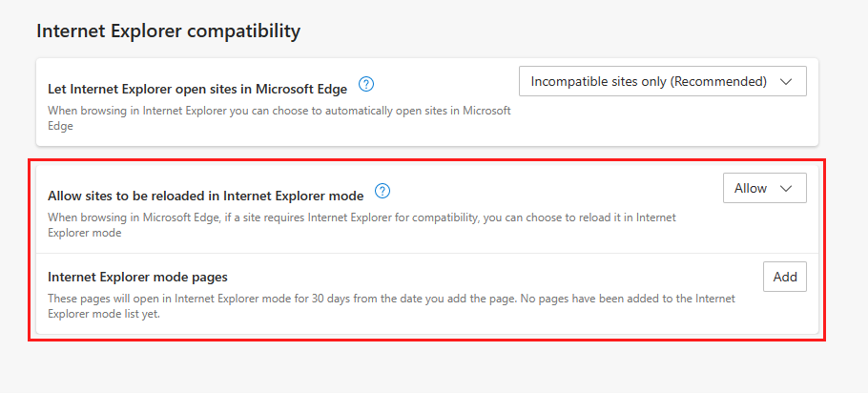The width and height of the screenshot is (868, 393).
Task: Click empty space in the first settings card
Action: tap(658, 124)
